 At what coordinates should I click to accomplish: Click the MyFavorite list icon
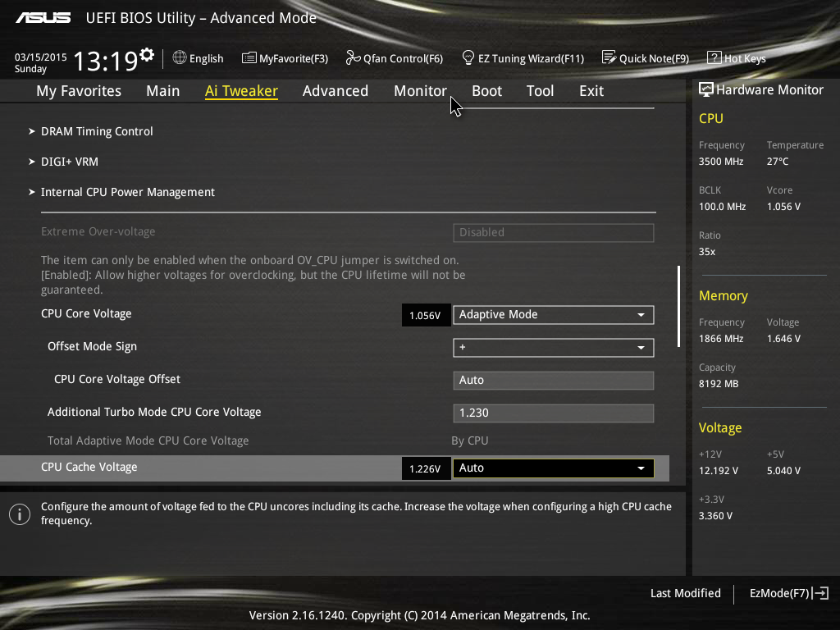(249, 58)
